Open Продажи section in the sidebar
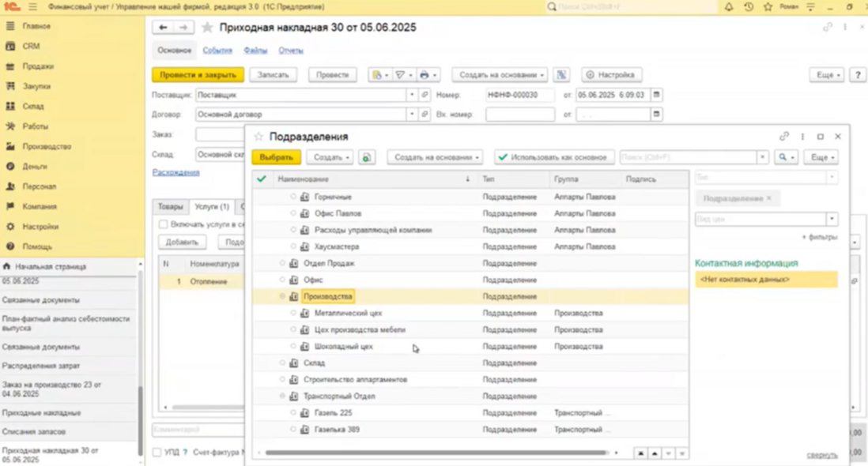868x466 pixels. (38, 66)
